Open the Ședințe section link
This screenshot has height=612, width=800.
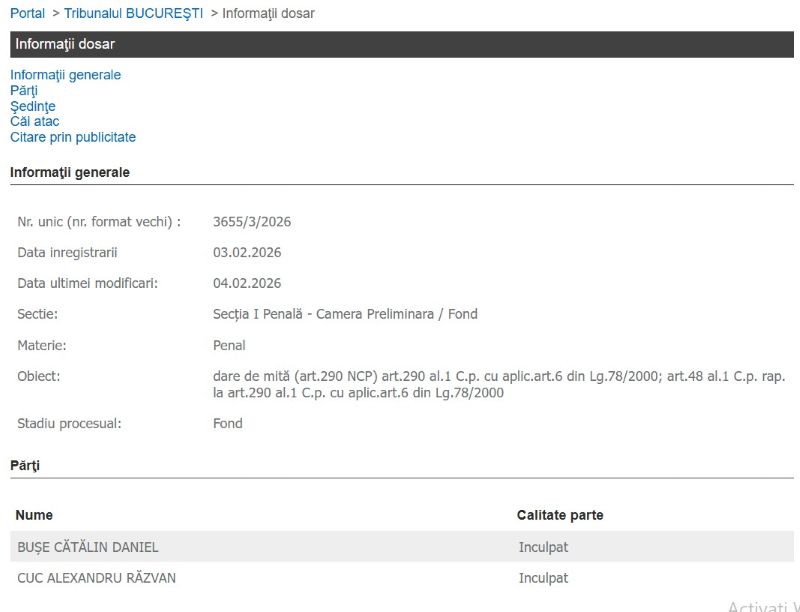tap(33, 106)
